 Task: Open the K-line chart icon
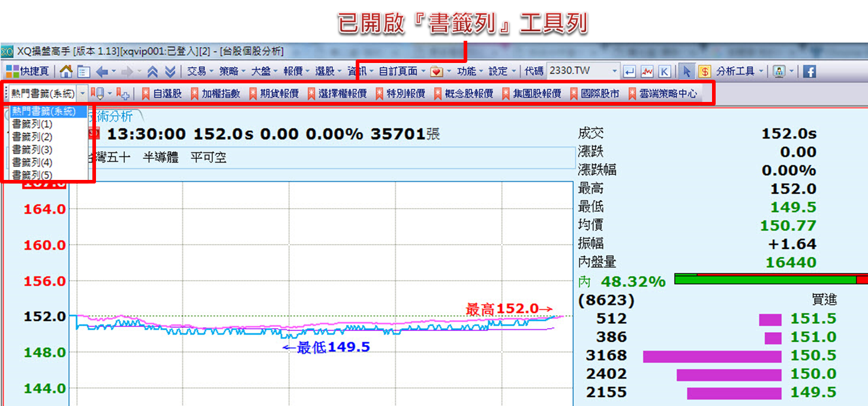pyautogui.click(x=664, y=72)
